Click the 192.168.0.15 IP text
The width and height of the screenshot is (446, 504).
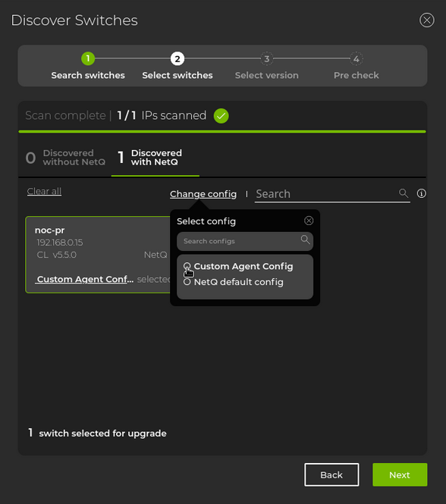[59, 243]
